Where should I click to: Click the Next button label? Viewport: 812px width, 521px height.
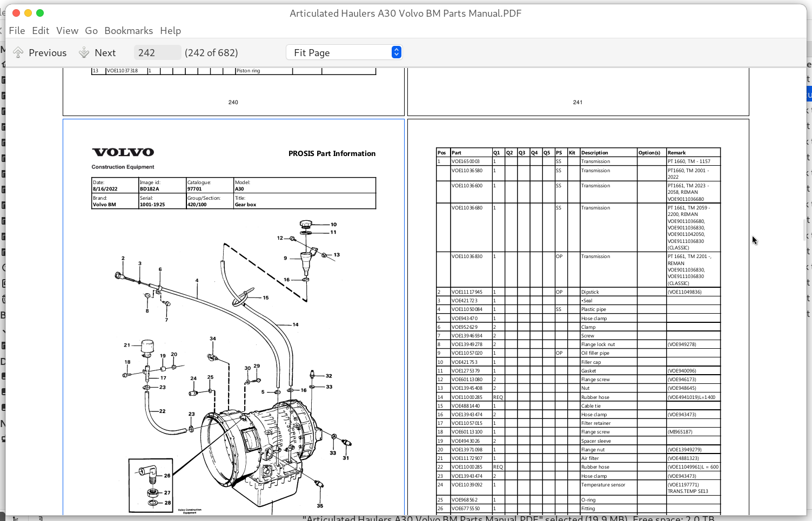point(106,52)
